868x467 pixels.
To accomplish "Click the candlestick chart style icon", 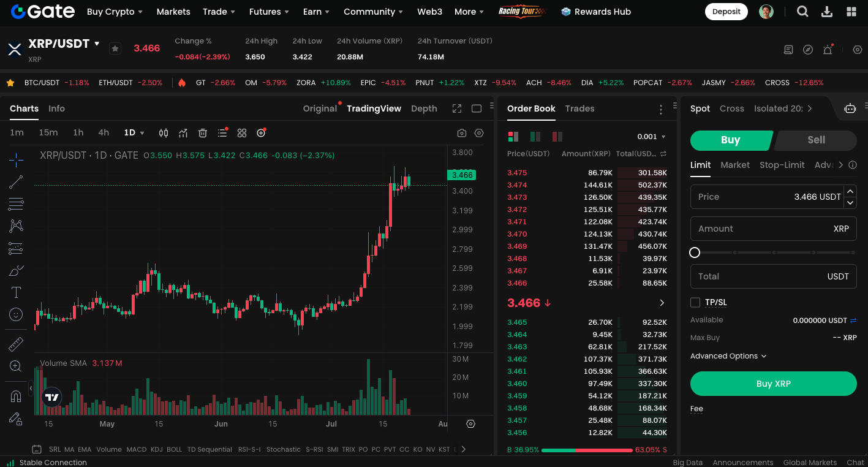I will (164, 133).
